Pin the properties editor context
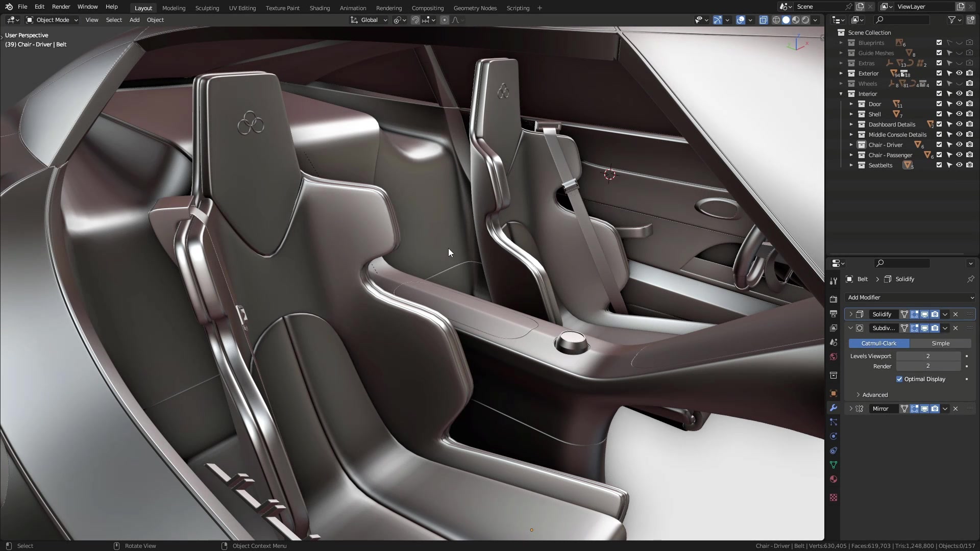Screen dimensions: 980x551 click(x=970, y=279)
